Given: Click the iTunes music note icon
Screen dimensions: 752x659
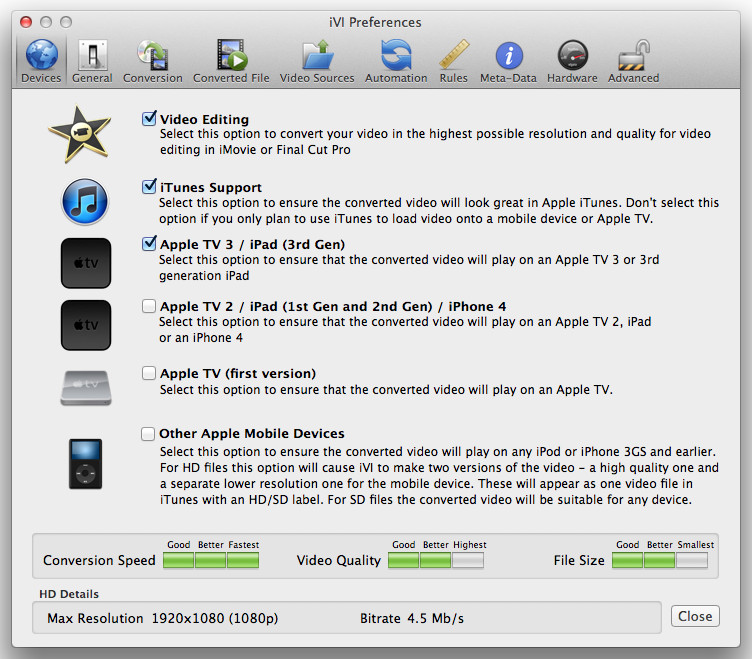Looking at the screenshot, I should point(85,201).
